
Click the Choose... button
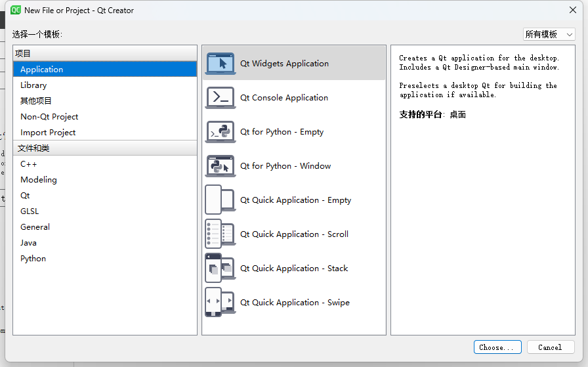pyautogui.click(x=497, y=347)
